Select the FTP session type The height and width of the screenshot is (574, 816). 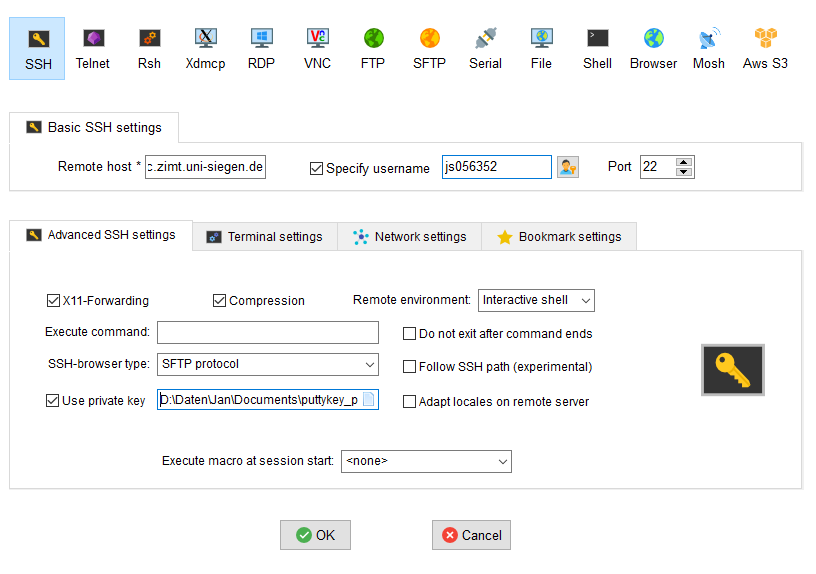(x=373, y=48)
